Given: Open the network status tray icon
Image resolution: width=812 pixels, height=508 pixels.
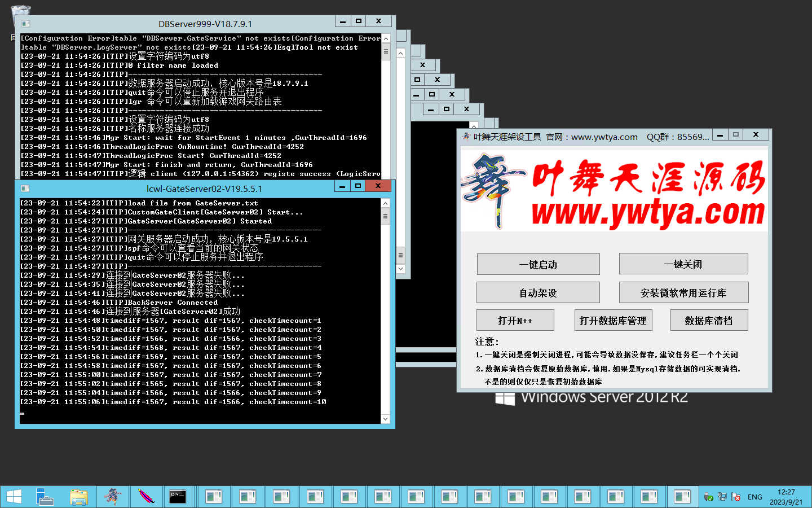Looking at the screenshot, I should (722, 497).
